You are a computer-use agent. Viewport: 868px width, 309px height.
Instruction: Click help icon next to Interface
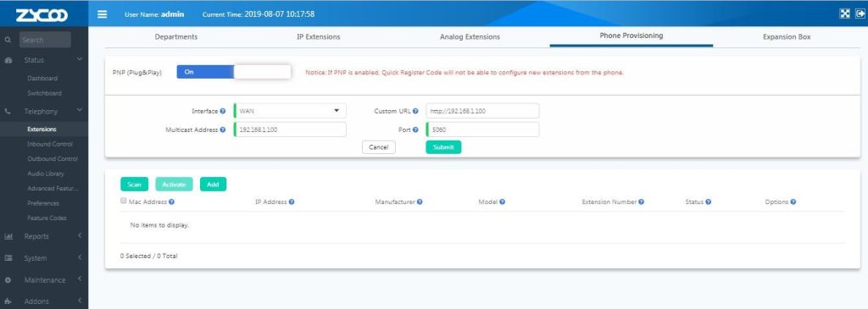point(223,111)
